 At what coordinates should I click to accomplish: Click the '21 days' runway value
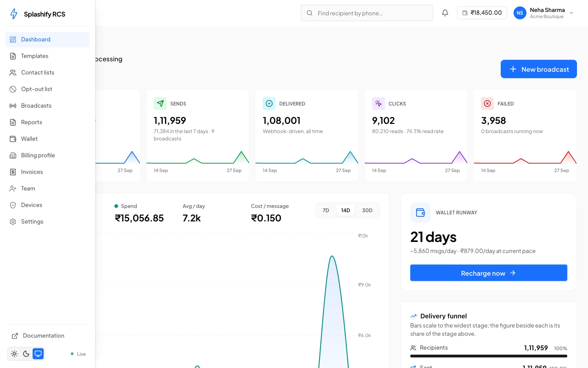tap(433, 237)
